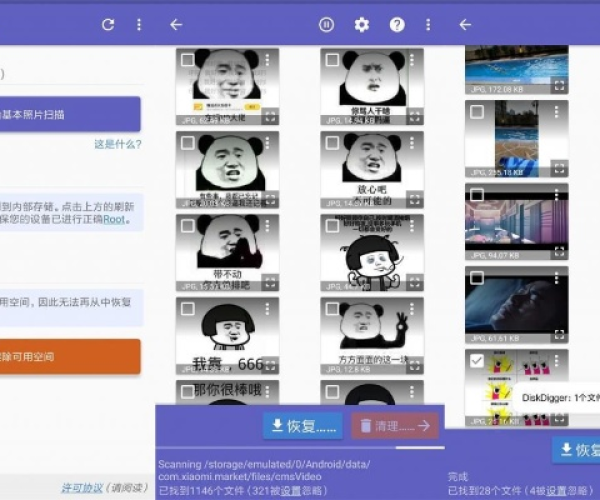Click the scan progress bar above Scanning text
The width and height of the screenshot is (600, 500).
coord(300,447)
